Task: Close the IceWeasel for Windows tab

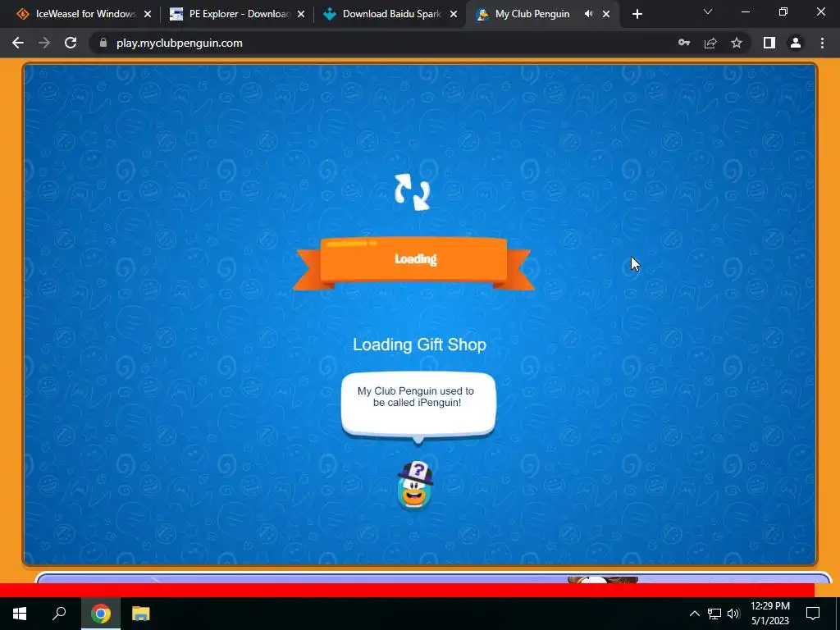Action: coord(148,15)
